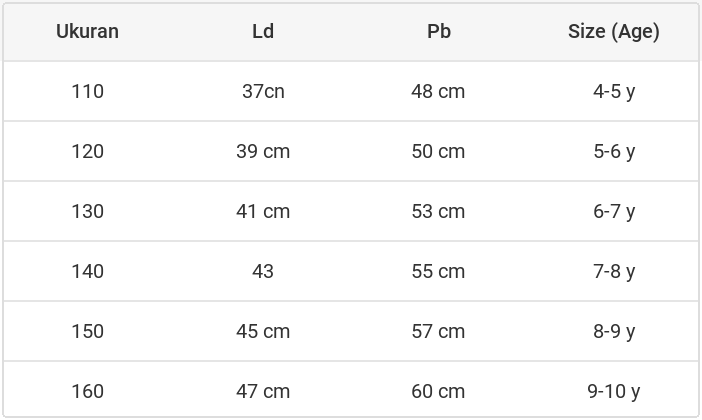Select the 140 size cell
702x420 pixels.
tap(87, 271)
